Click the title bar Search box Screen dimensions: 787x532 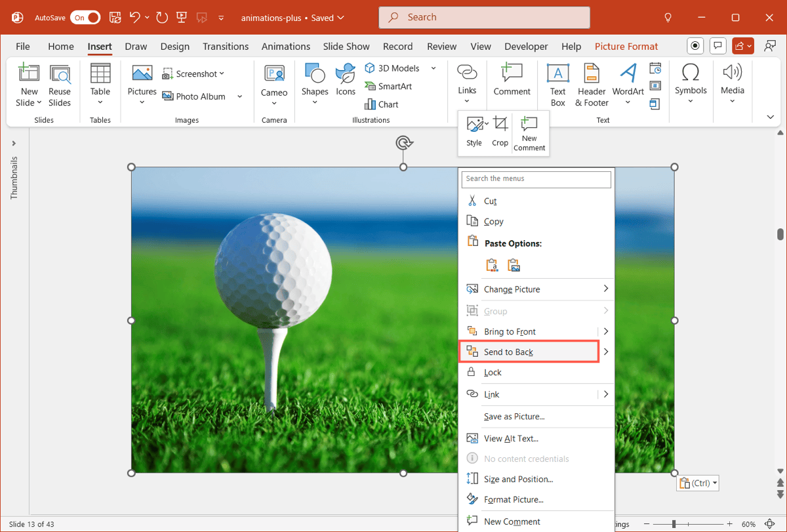coord(484,18)
